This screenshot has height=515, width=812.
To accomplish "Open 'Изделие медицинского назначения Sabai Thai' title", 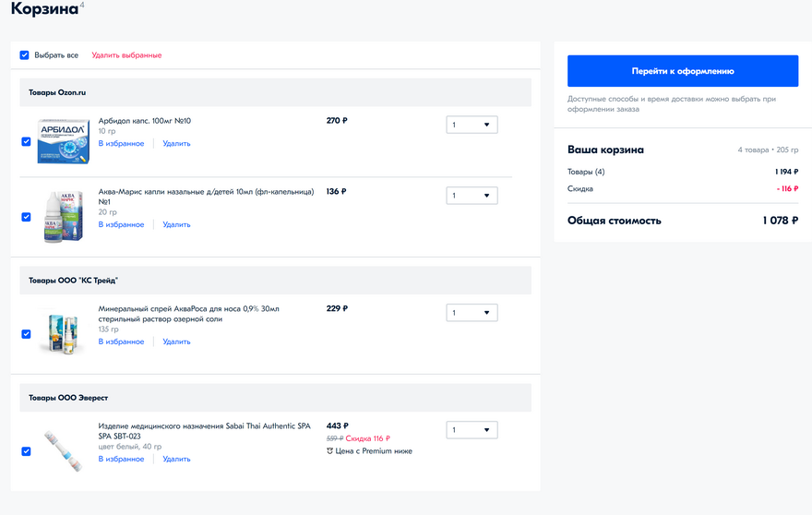I will pos(205,430).
